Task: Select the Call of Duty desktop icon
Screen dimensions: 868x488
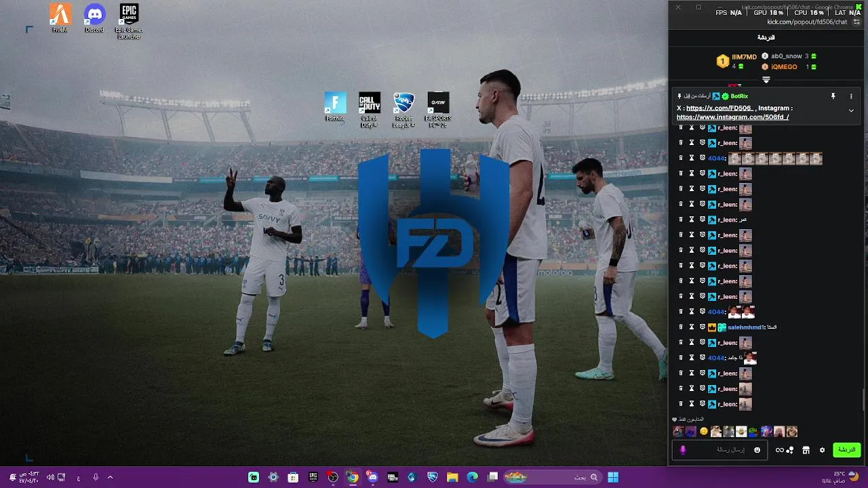Action: click(370, 110)
